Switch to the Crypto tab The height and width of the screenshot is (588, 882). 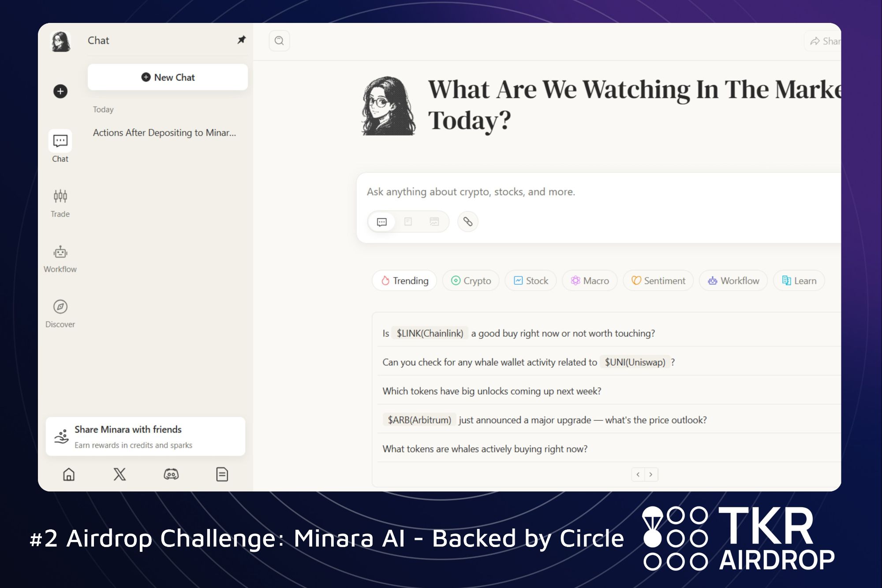click(471, 281)
